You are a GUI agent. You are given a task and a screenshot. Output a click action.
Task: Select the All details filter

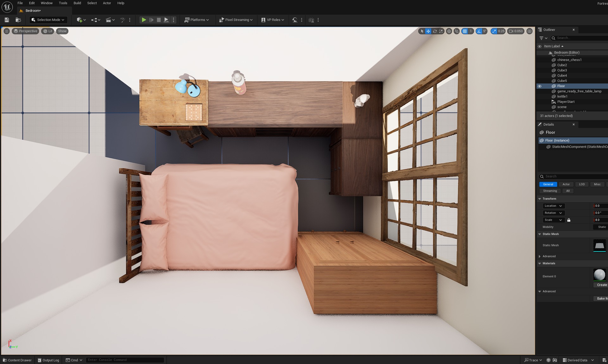click(x=568, y=191)
